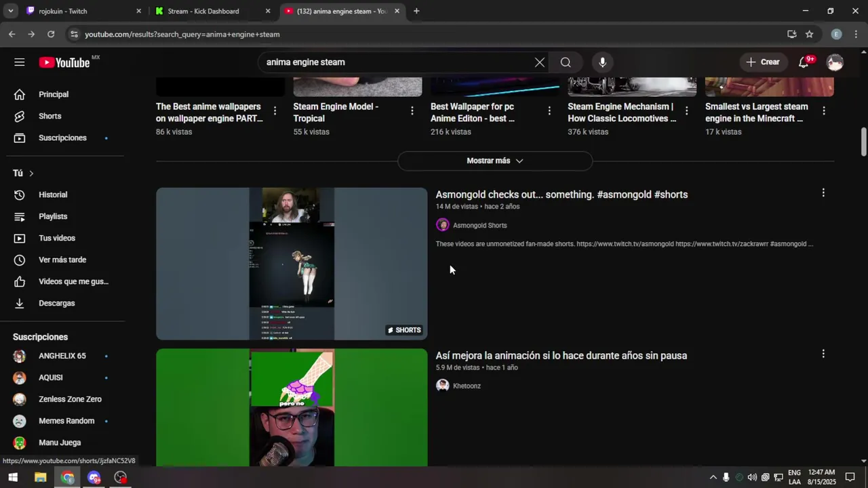This screenshot has height=488, width=868.
Task: Bookmark this page with the star icon
Action: coord(809,34)
